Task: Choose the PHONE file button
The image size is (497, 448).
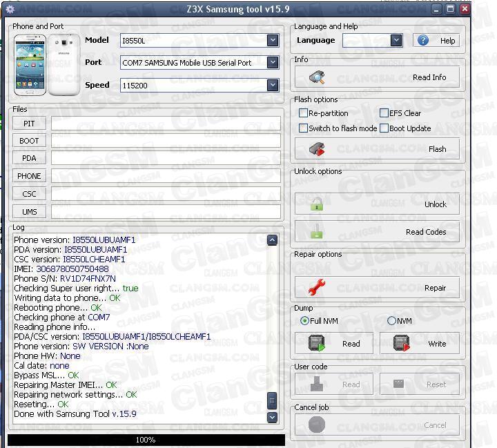Action: (29, 175)
